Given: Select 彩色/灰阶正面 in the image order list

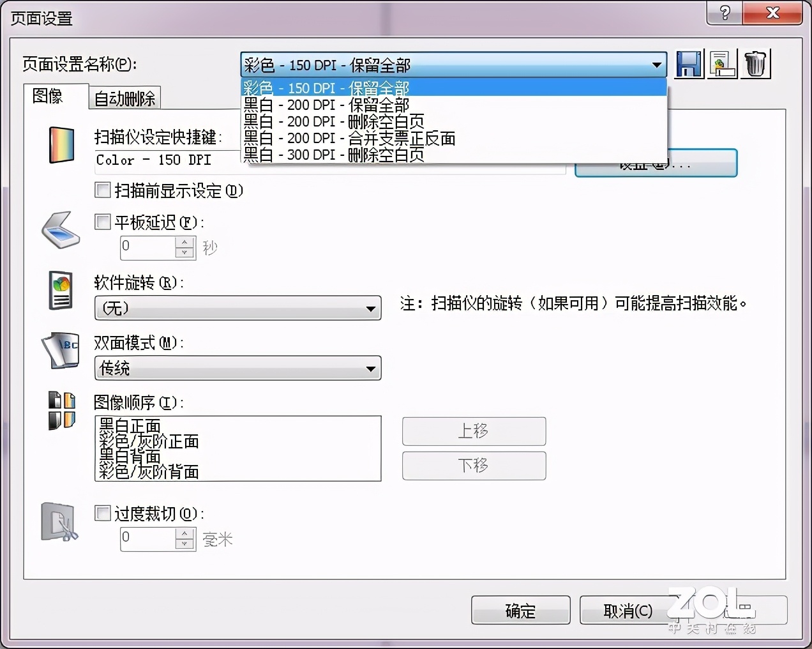Looking at the screenshot, I should coord(147,441).
